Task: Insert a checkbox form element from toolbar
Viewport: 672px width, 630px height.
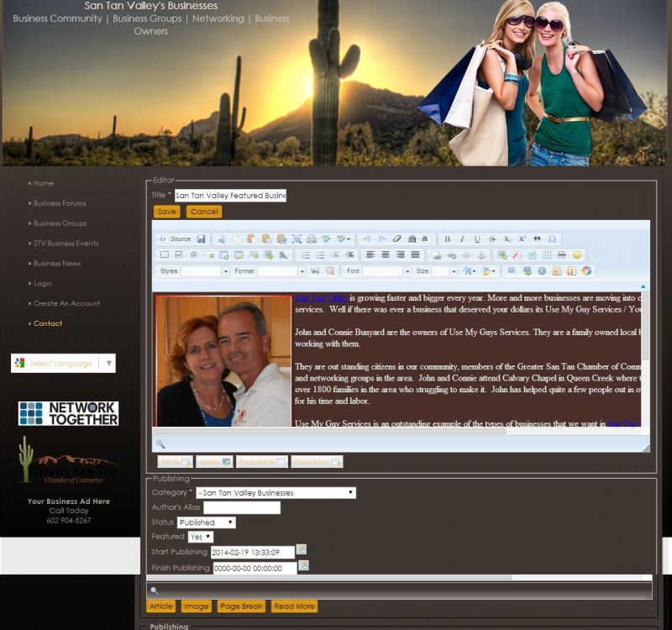Action: pos(179,255)
